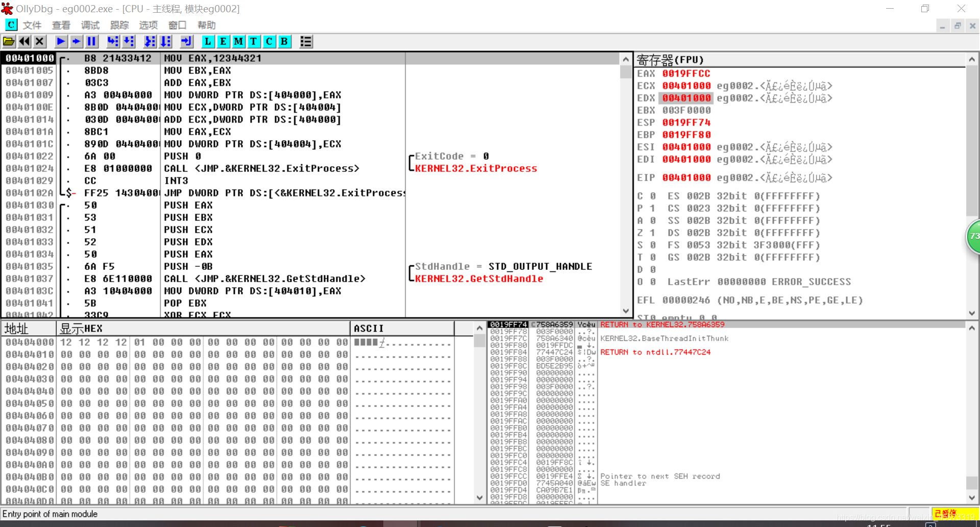Open Breakpoints window via B button
980x527 pixels.
(x=284, y=42)
